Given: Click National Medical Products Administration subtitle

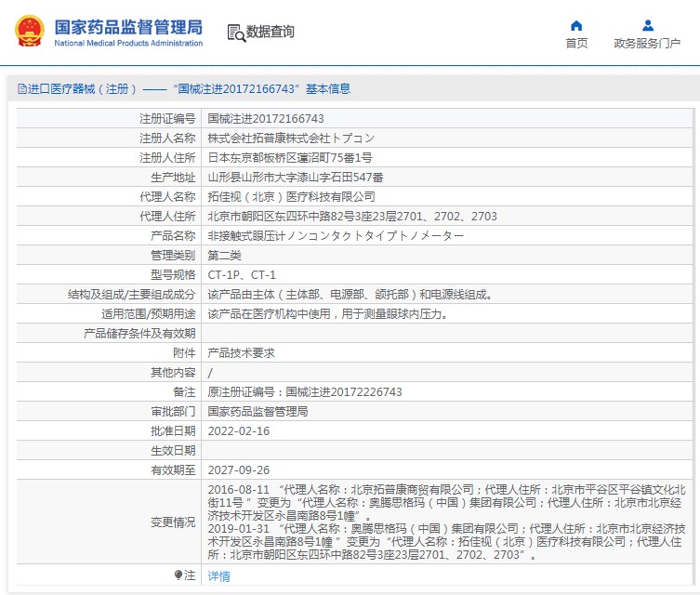Looking at the screenshot, I should [x=128, y=44].
